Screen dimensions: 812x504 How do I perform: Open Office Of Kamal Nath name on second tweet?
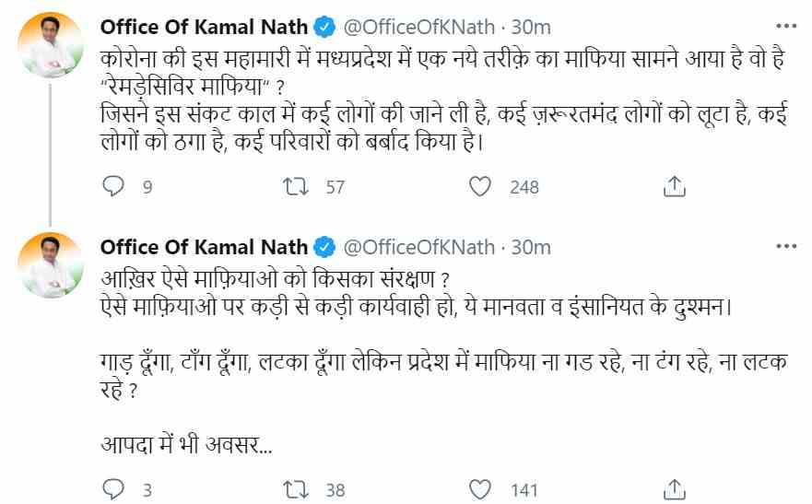point(204,246)
